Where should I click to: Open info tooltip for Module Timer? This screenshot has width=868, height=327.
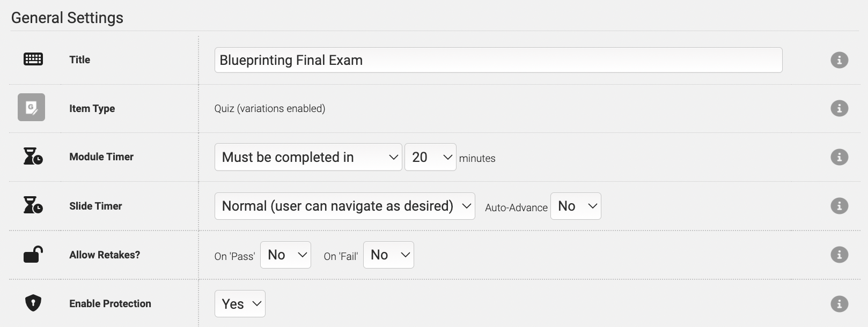(839, 157)
